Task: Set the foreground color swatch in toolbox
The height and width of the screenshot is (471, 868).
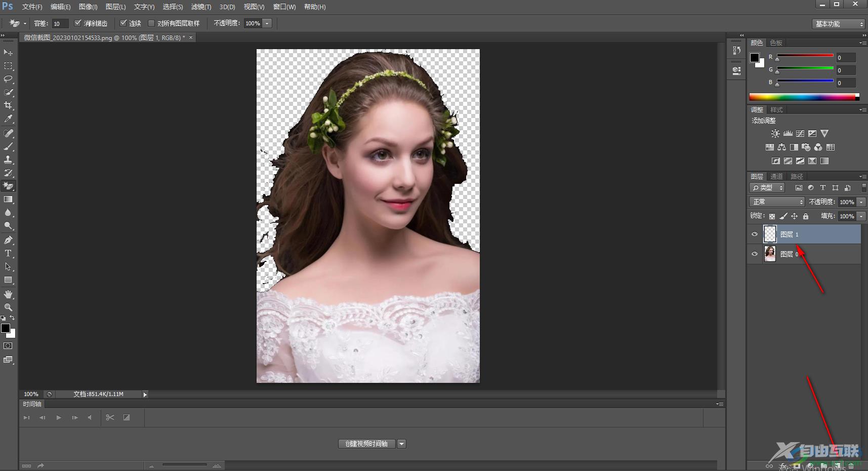Action: click(x=5, y=328)
